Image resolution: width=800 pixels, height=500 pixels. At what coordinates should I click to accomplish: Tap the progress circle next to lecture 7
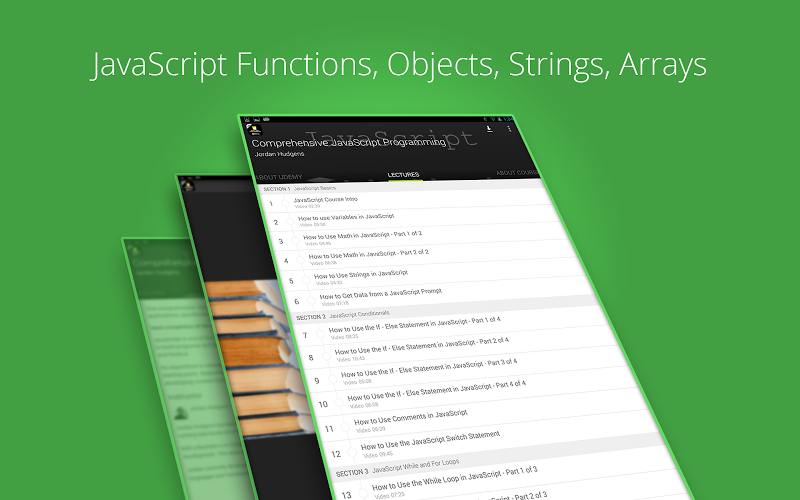321,334
